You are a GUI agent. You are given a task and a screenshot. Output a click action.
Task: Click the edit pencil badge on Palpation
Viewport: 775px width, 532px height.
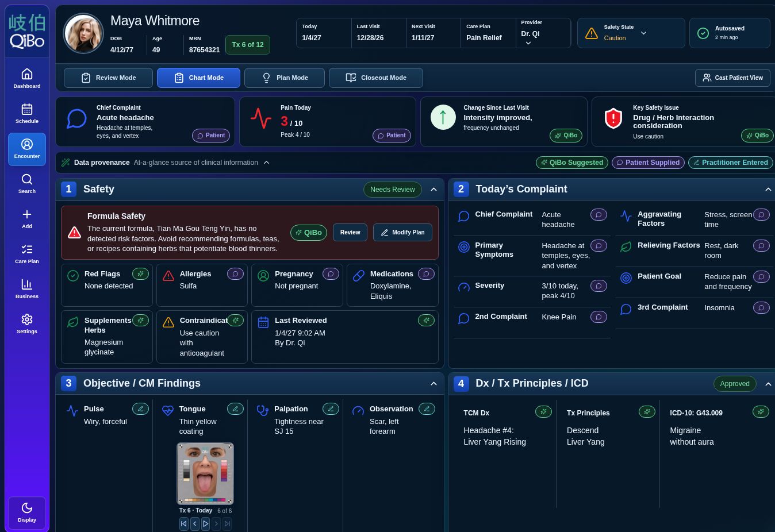[x=331, y=408]
